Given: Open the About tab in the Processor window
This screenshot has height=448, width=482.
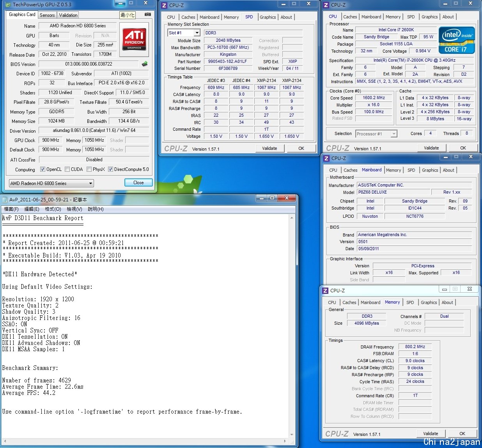Looking at the screenshot, I should [448, 17].
